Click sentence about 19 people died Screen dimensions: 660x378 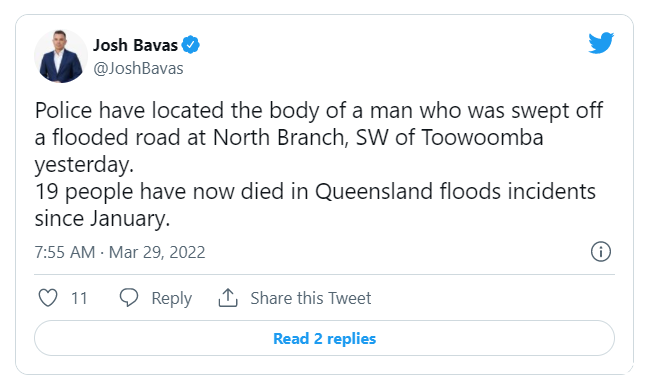(x=315, y=205)
